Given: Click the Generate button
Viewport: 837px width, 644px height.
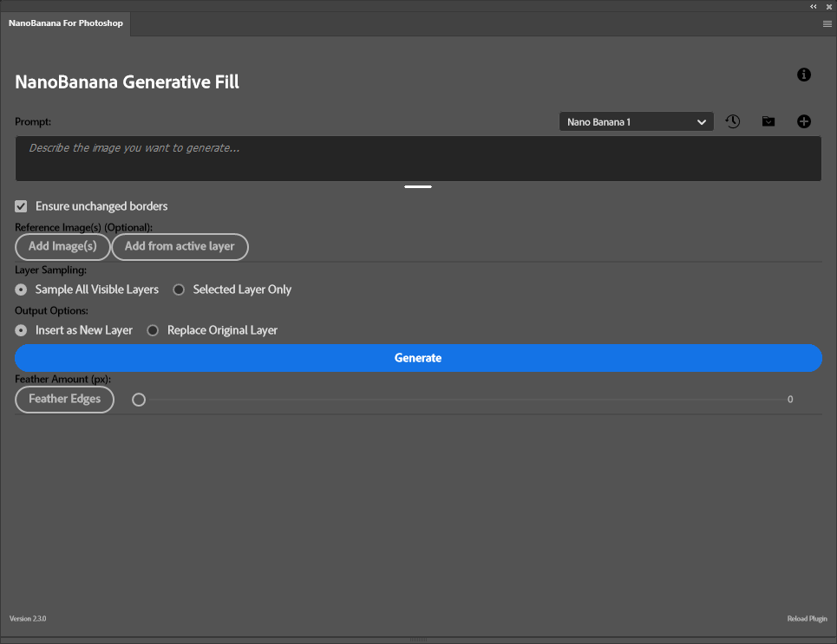Looking at the screenshot, I should click(x=418, y=358).
